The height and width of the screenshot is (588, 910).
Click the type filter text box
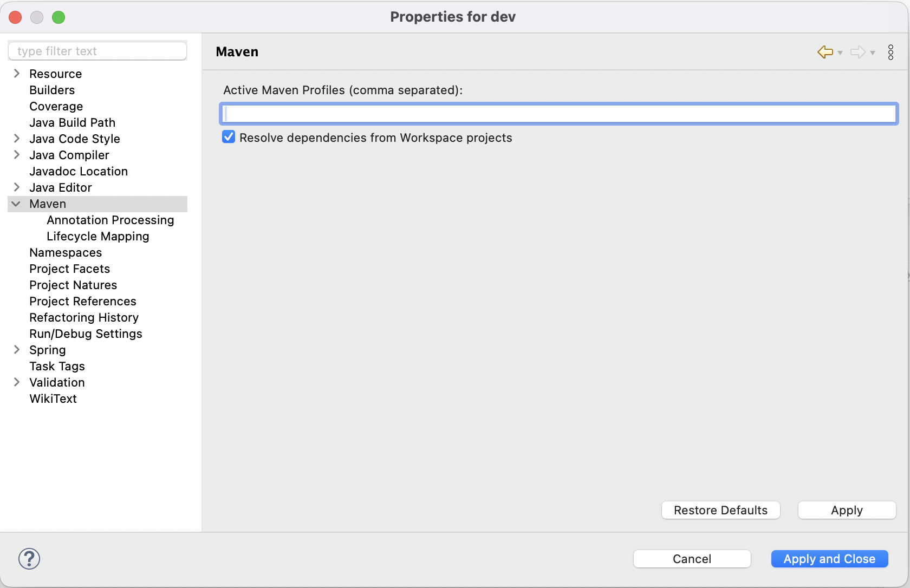click(97, 51)
